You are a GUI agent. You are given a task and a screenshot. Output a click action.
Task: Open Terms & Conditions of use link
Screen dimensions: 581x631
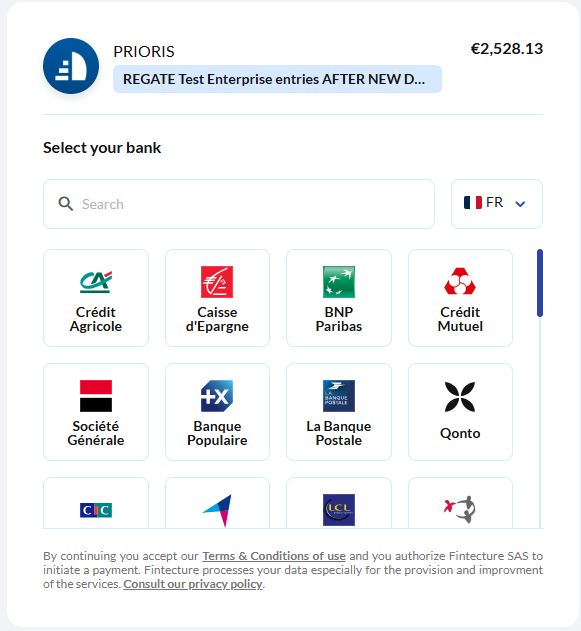coord(274,556)
